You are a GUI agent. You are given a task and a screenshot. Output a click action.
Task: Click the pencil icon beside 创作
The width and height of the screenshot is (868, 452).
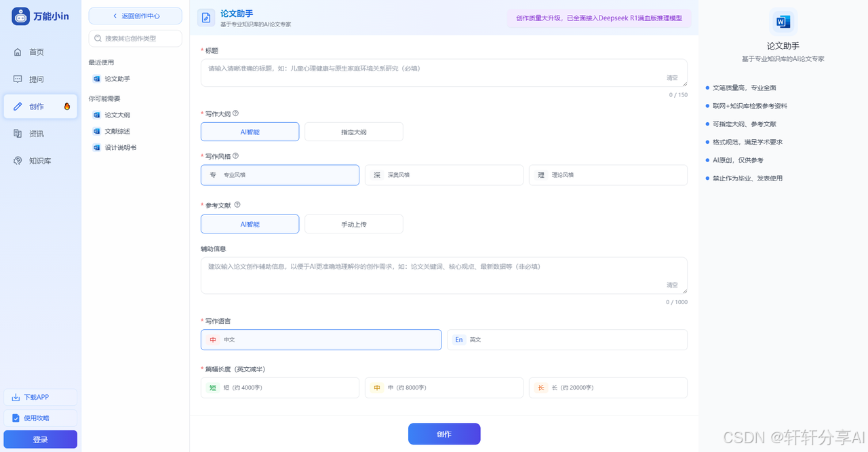(x=18, y=107)
